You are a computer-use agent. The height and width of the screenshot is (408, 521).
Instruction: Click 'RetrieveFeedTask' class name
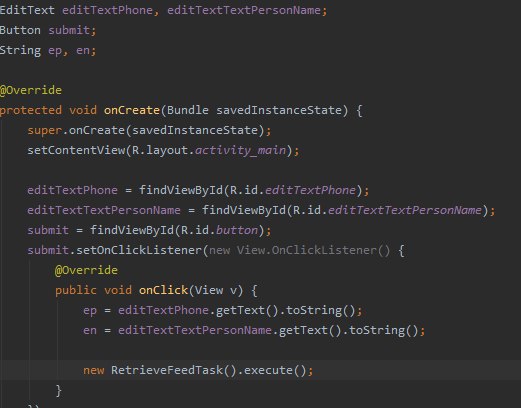pos(167,370)
